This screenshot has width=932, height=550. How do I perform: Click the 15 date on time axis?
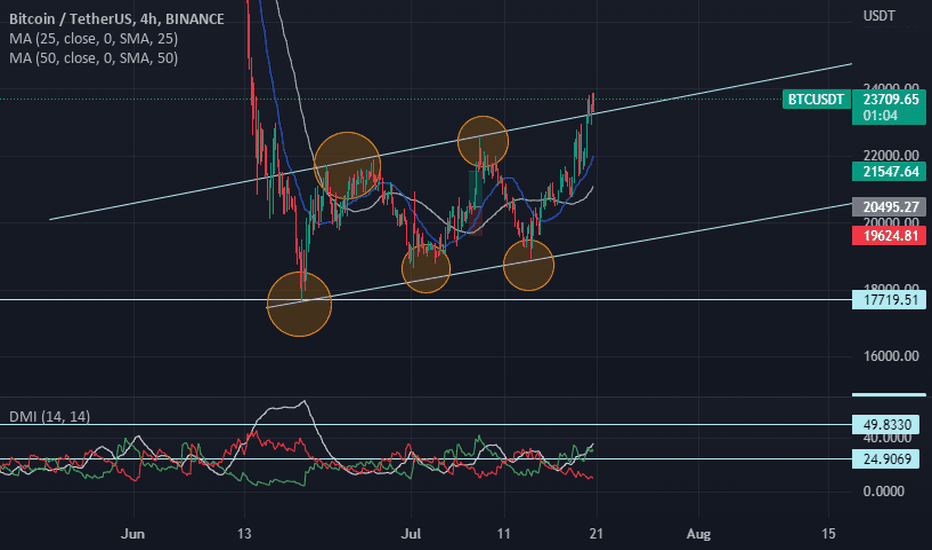(x=829, y=534)
